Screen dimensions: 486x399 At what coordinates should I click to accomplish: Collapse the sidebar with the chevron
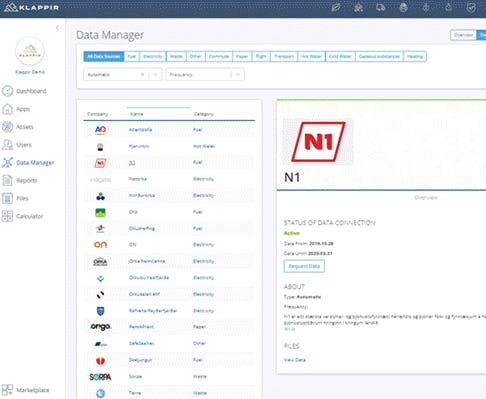[x=58, y=27]
